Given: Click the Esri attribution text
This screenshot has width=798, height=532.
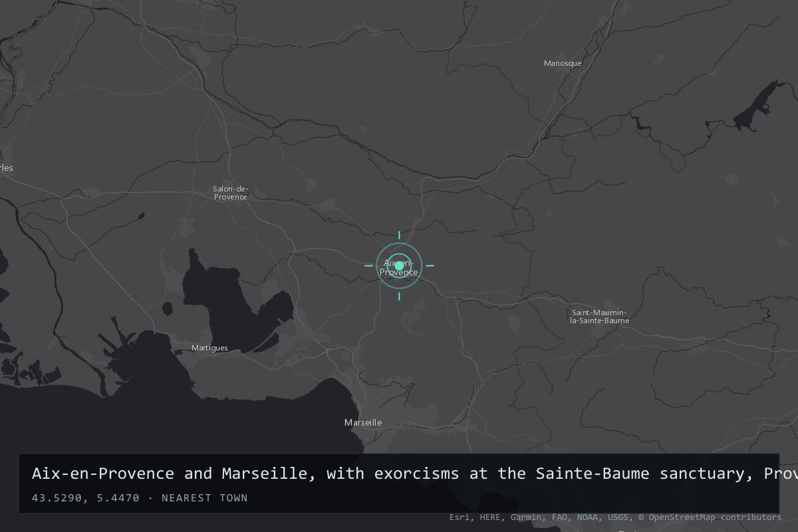Looking at the screenshot, I should (460, 517).
